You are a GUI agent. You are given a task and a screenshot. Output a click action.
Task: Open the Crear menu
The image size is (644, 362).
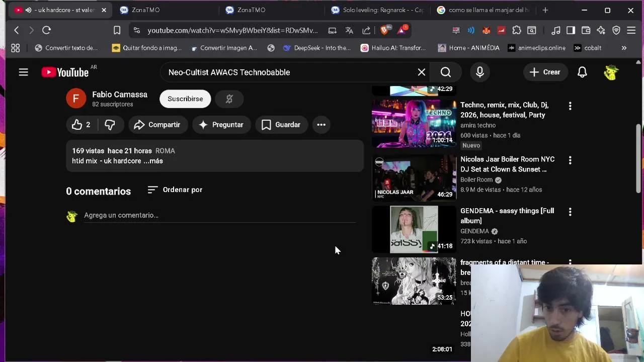(544, 72)
